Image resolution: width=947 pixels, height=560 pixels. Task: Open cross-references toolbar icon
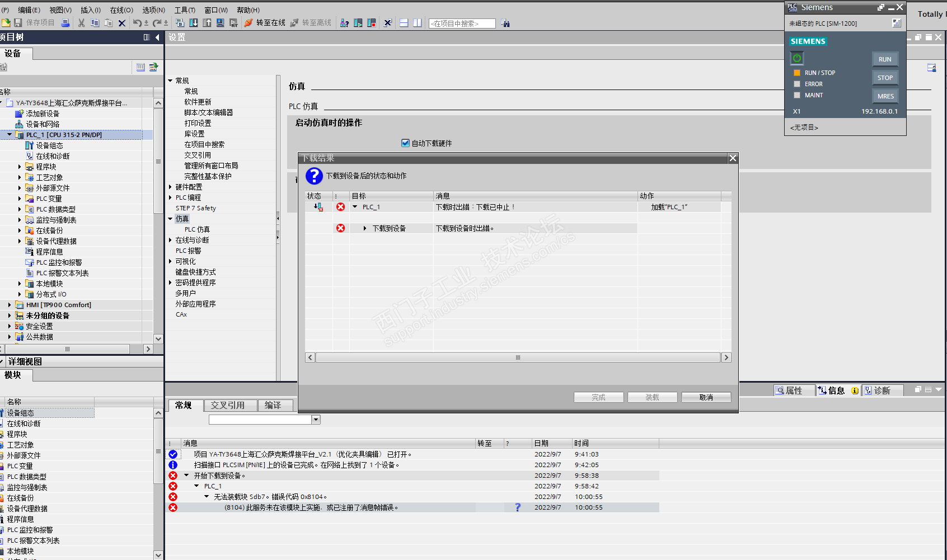(387, 23)
